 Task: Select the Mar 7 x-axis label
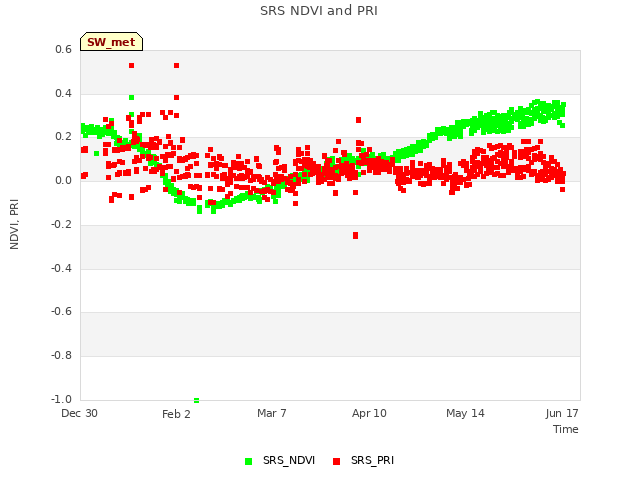pos(272,413)
